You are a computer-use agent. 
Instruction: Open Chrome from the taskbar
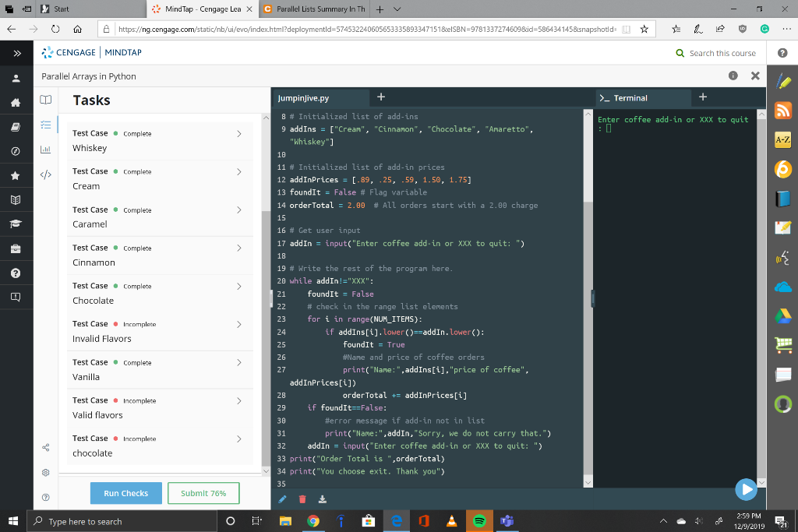coord(313,521)
